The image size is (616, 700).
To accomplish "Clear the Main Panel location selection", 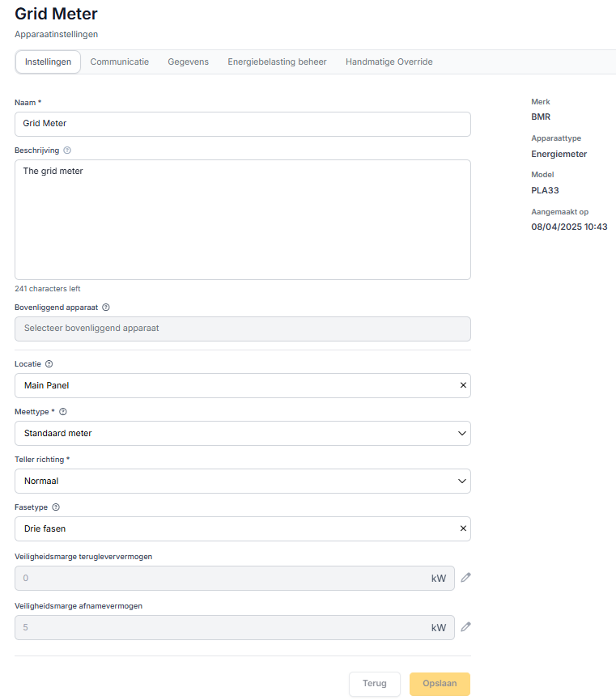I will click(463, 385).
